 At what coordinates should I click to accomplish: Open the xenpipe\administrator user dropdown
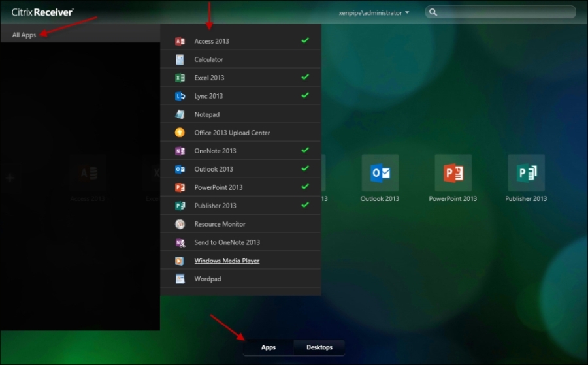click(374, 13)
